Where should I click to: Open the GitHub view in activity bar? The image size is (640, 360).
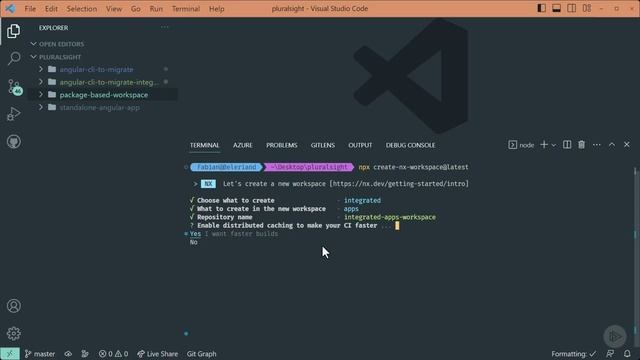click(13, 142)
